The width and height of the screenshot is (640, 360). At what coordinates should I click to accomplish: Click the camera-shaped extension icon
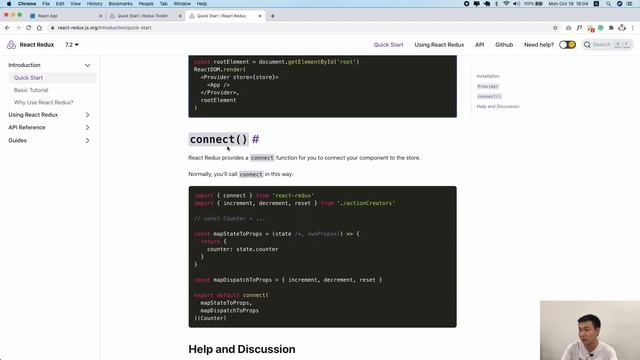coord(568,28)
